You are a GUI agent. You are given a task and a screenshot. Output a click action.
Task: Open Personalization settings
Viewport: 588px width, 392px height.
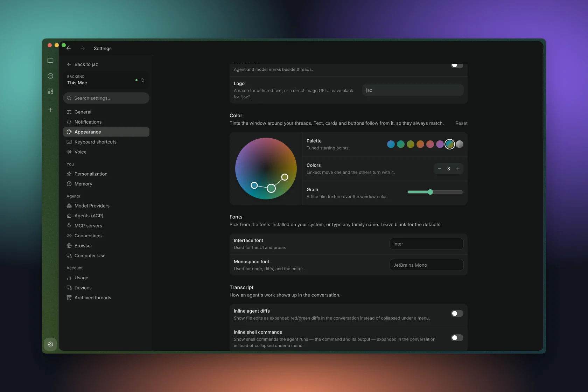pyautogui.click(x=106, y=174)
